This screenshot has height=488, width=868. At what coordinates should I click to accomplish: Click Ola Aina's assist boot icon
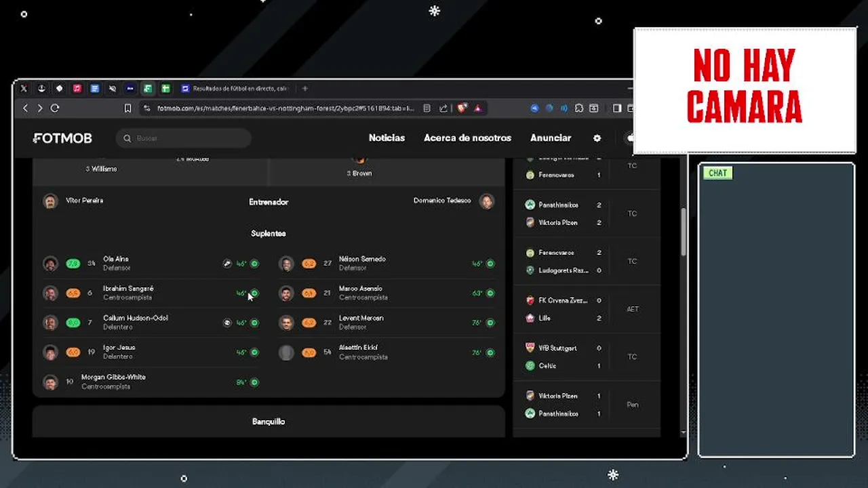(x=227, y=264)
